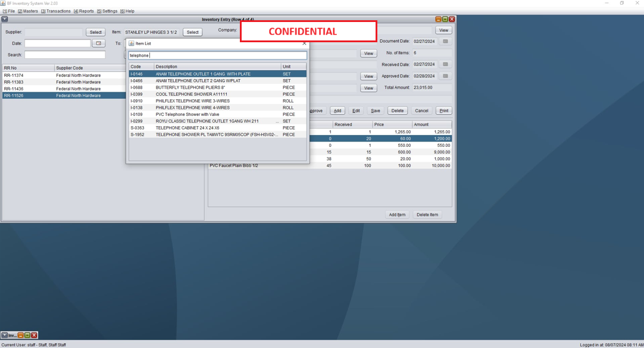Click the View button beside No. of Items
The image size is (644, 348).
[368, 54]
